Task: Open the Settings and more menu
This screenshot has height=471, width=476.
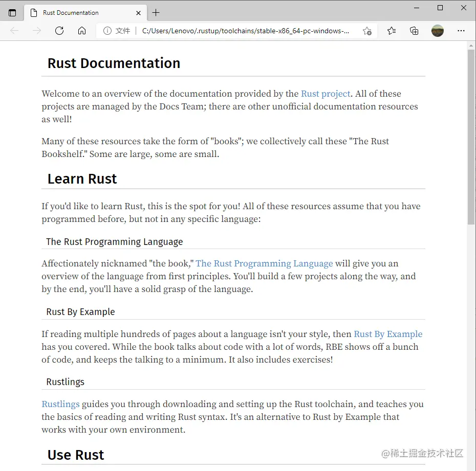Action: [x=461, y=31]
